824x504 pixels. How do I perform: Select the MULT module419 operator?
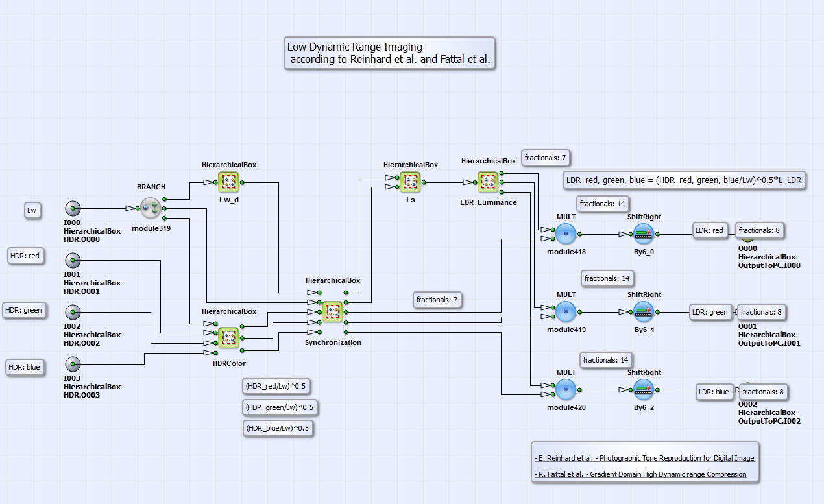[x=566, y=312]
